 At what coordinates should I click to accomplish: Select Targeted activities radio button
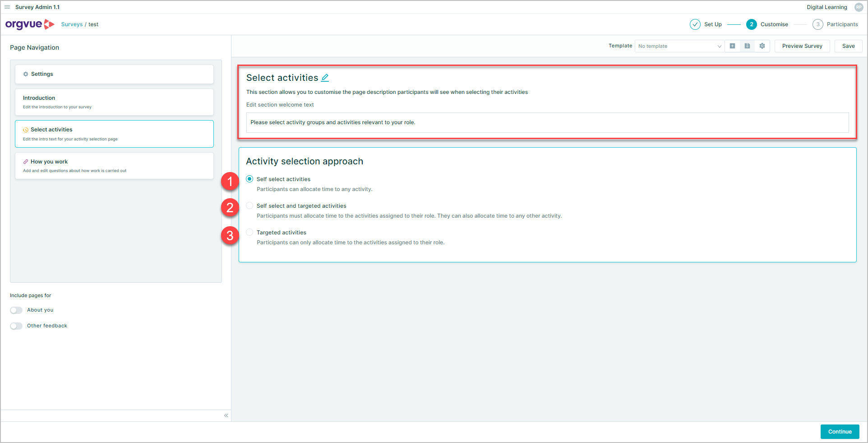coord(249,233)
